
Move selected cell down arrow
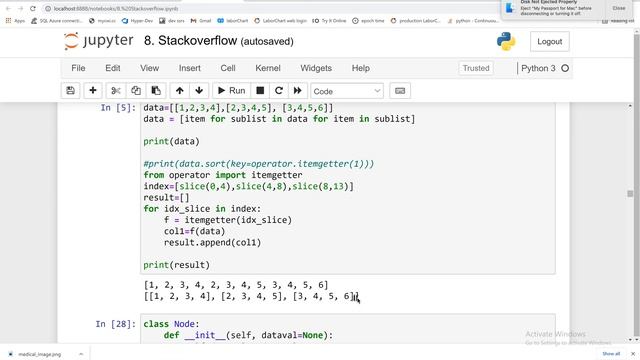[x=199, y=91]
